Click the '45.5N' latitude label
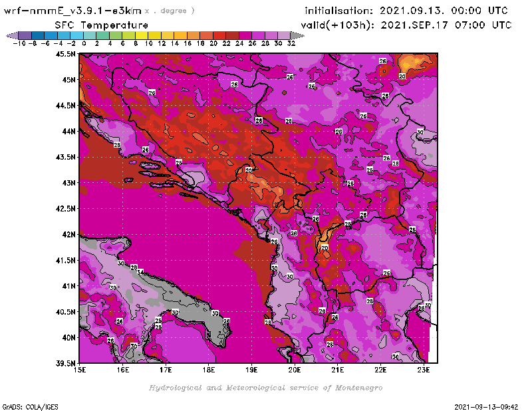The height and width of the screenshot is (411, 532). (x=65, y=54)
